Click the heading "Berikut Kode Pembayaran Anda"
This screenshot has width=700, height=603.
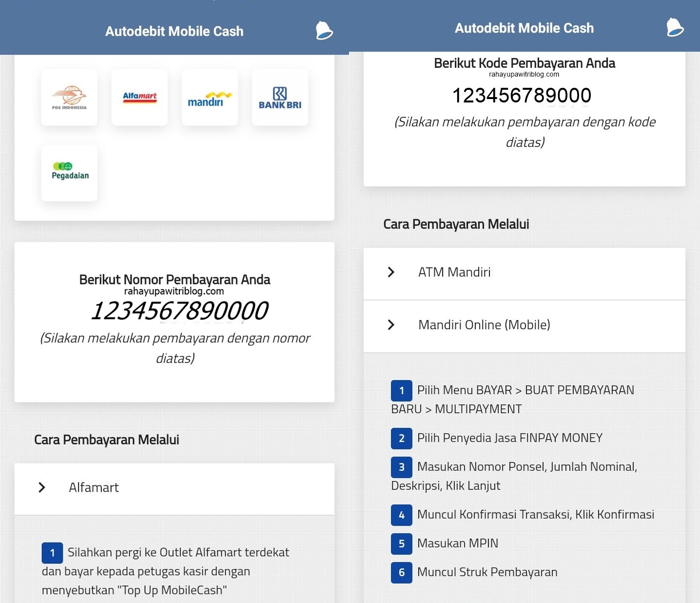(x=525, y=63)
